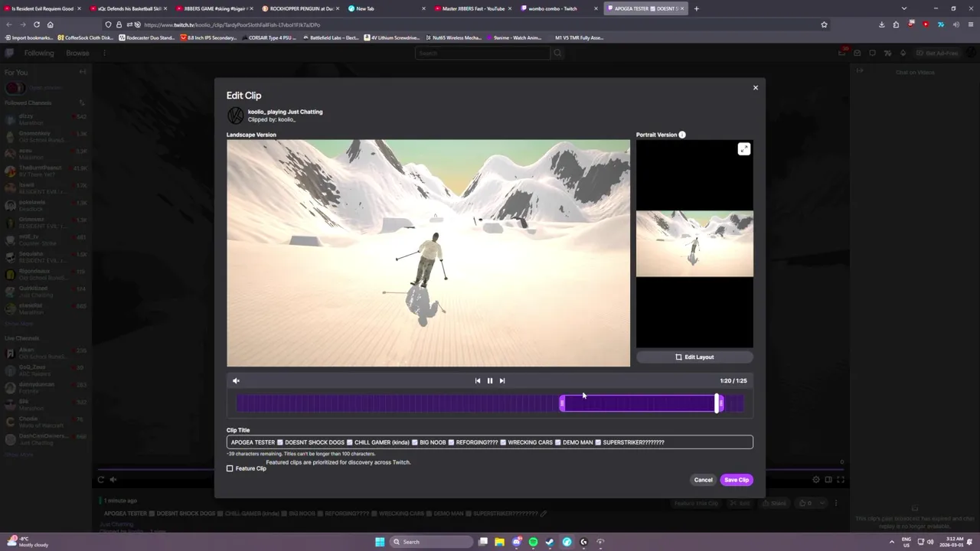Open the CoffeeSock Cloth Disk bookmark
The width and height of the screenshot is (980, 551).
tap(86, 37)
